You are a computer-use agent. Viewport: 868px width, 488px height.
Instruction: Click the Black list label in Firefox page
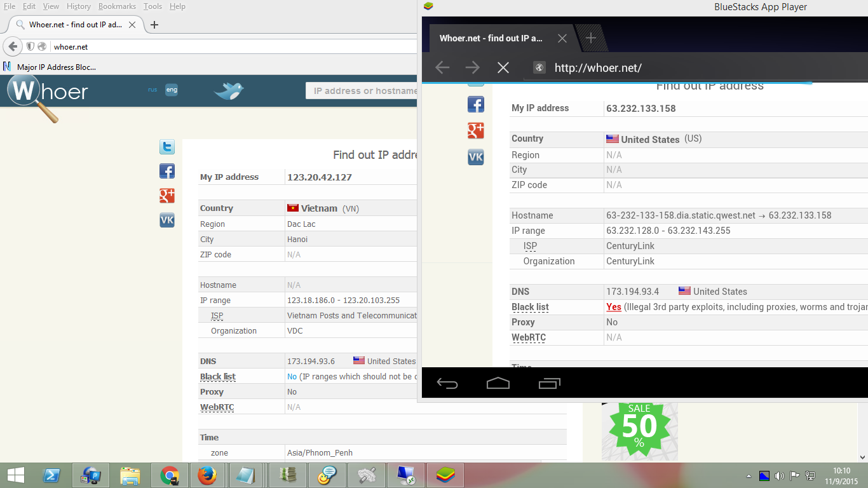[218, 377]
